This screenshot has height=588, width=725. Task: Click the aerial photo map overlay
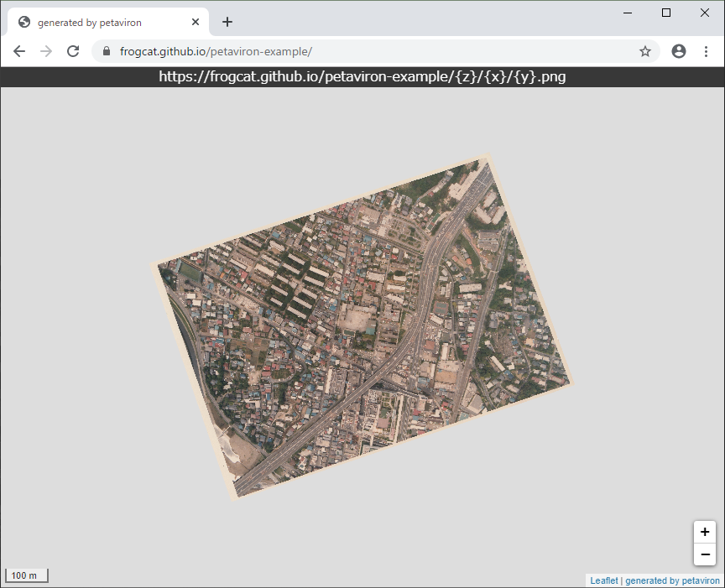[362, 326]
